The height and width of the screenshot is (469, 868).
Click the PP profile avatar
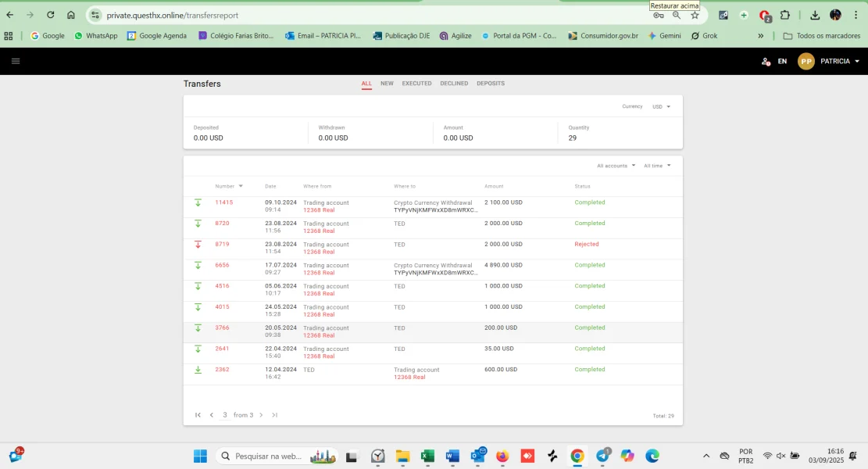point(806,61)
